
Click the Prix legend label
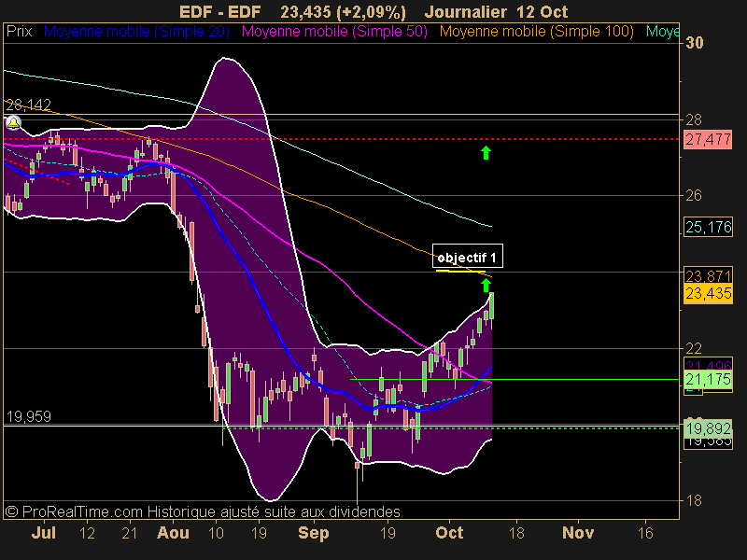coord(19,32)
